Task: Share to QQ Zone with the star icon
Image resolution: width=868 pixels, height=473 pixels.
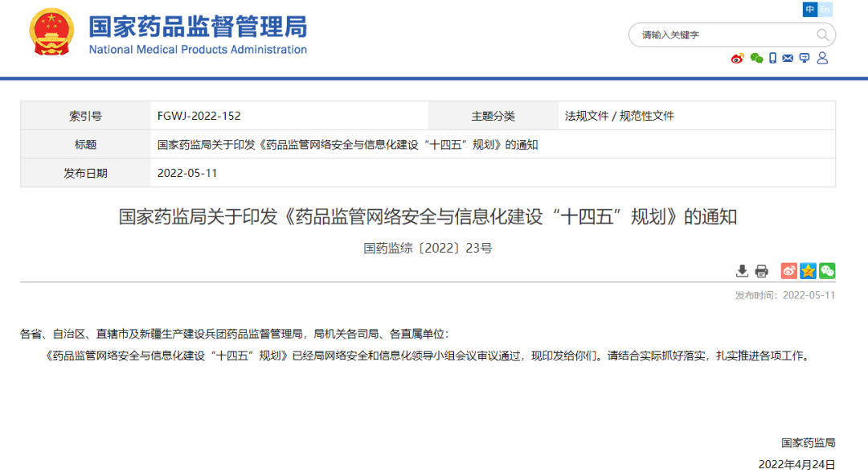Action: (808, 271)
